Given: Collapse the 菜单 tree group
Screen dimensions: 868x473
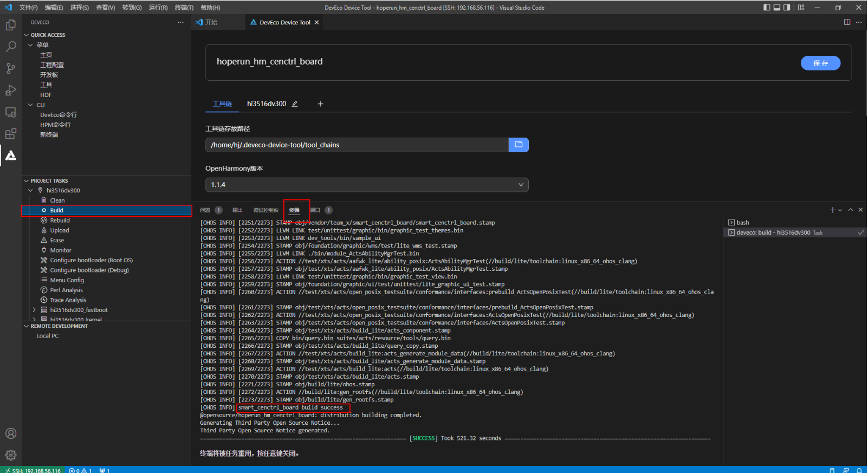Looking at the screenshot, I should click(x=31, y=45).
